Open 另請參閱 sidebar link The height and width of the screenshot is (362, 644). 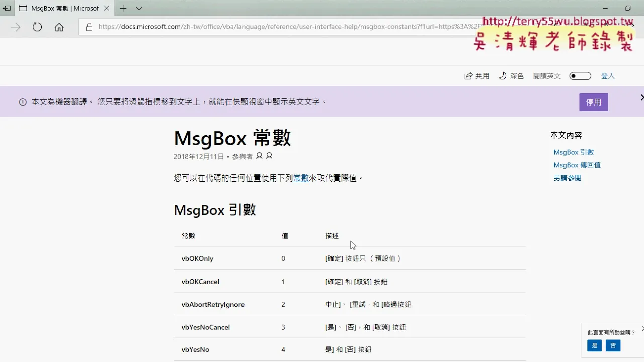tap(567, 178)
